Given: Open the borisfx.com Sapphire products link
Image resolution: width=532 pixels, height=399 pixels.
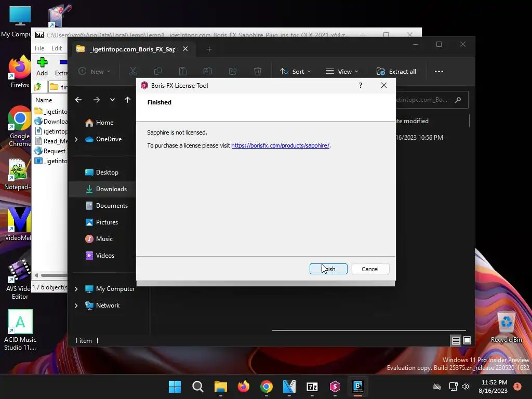Looking at the screenshot, I should point(280,145).
